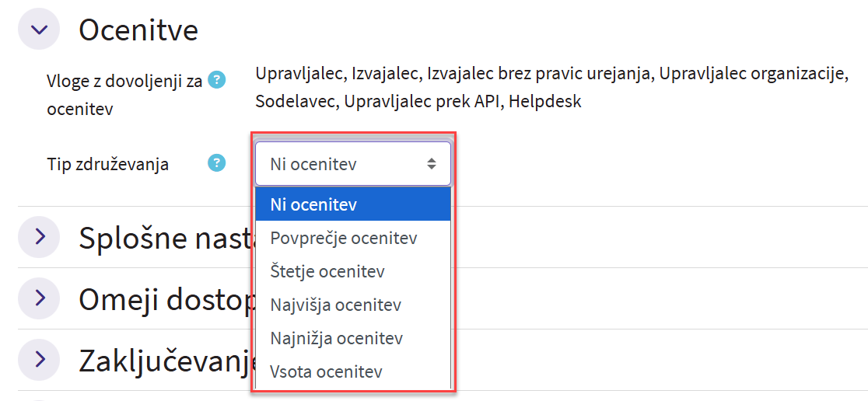The width and height of the screenshot is (868, 401).
Task: Expand the Omeji dostop section chevron
Action: tap(39, 298)
